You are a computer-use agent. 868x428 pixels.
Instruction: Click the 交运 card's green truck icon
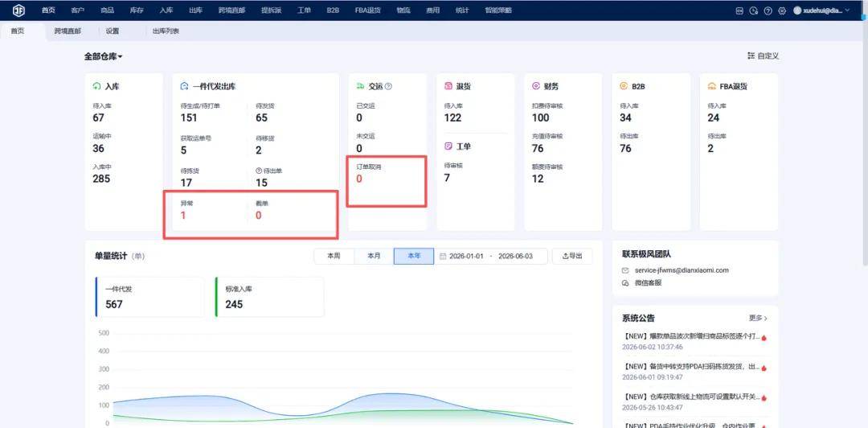pos(360,86)
